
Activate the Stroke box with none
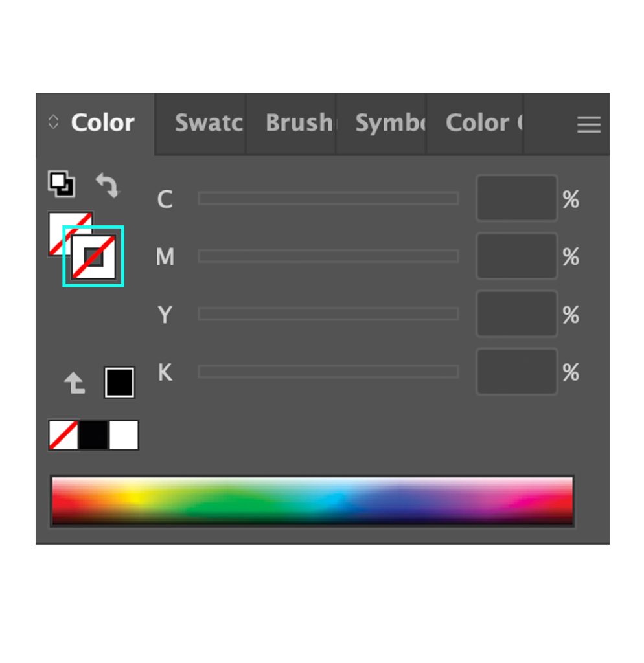click(x=93, y=256)
